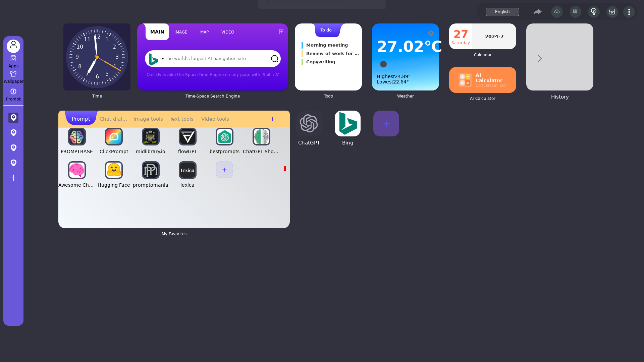Switch to Video tools tab

(x=215, y=119)
